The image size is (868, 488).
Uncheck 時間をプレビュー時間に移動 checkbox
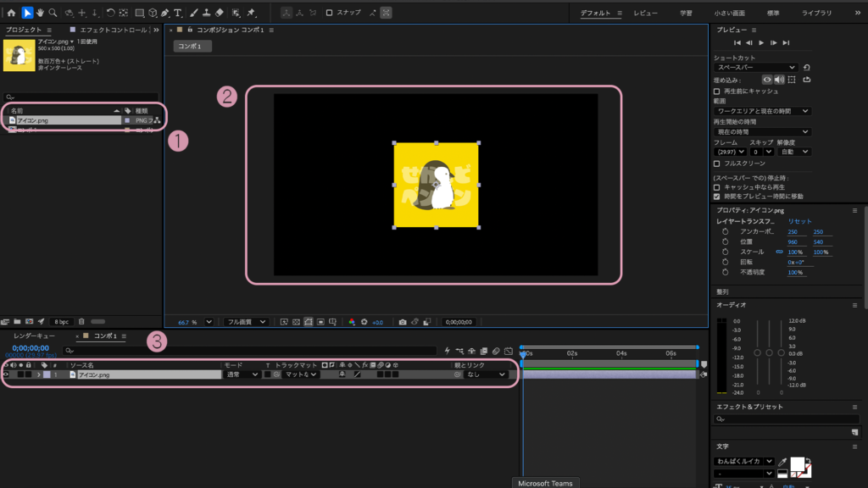coord(717,197)
